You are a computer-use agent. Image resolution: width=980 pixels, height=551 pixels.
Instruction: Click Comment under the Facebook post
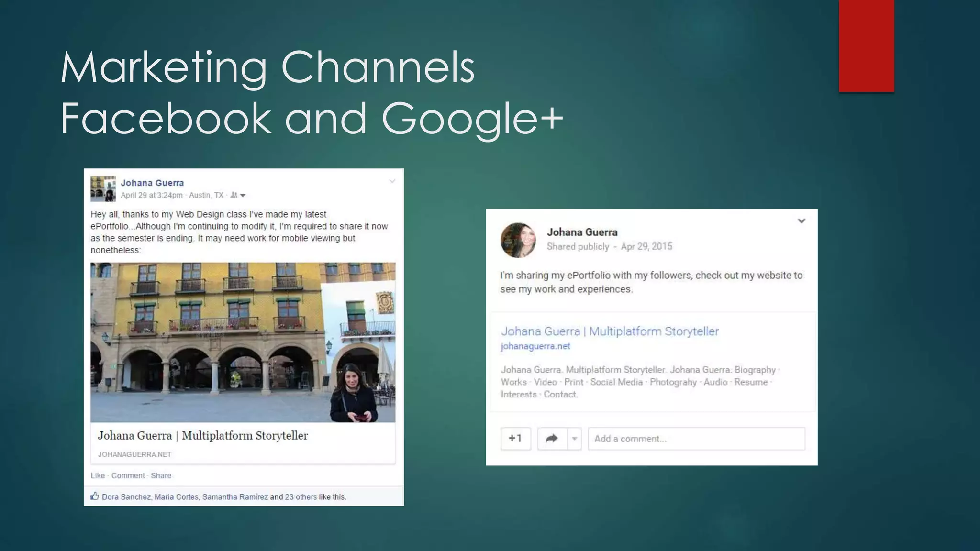tap(128, 475)
